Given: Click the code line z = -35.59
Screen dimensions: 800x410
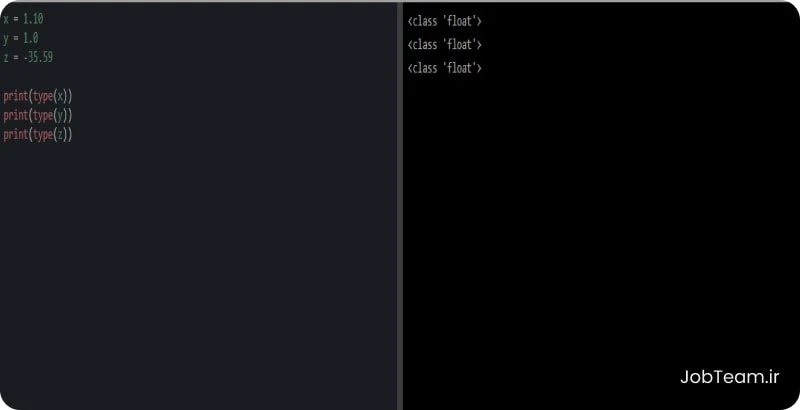Looking at the screenshot, I should 28,57.
